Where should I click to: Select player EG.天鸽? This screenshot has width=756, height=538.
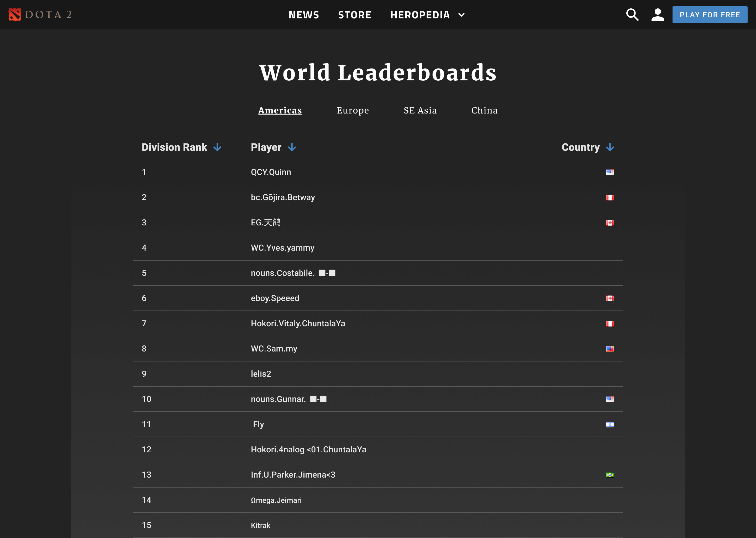click(x=265, y=223)
